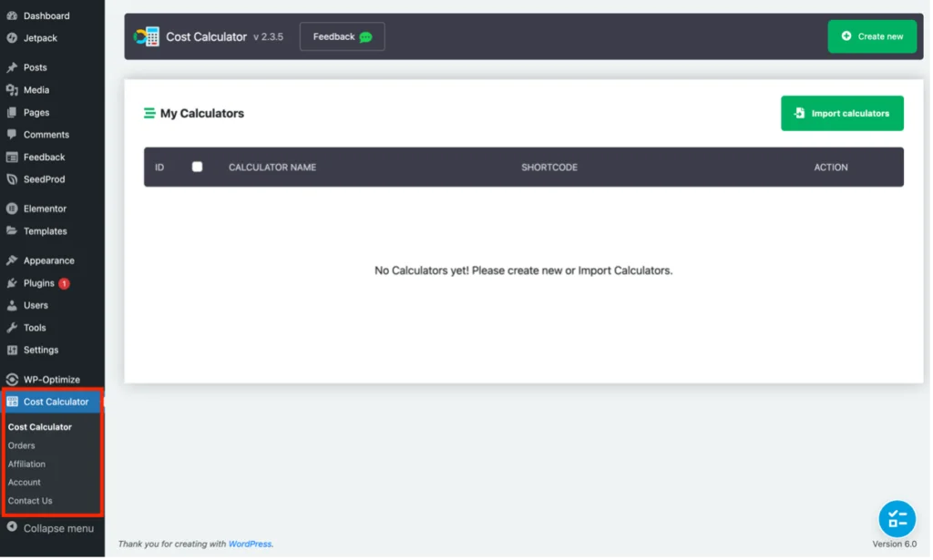
Task: Click the No Calculators yet message
Action: 525,271
